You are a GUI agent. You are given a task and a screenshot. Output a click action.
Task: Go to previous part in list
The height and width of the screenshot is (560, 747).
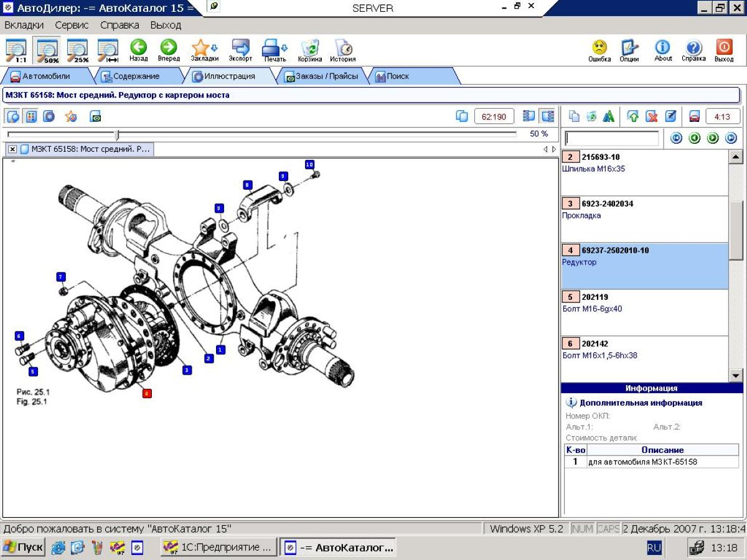click(695, 138)
